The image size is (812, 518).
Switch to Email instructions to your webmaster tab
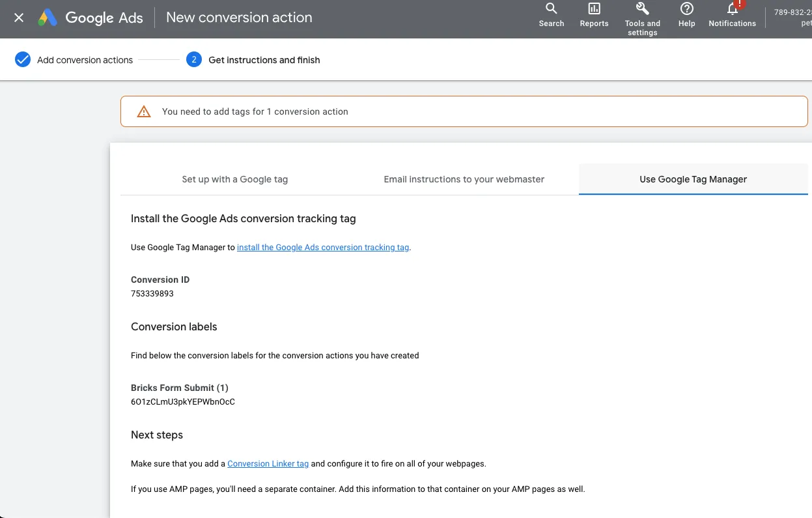(x=463, y=179)
